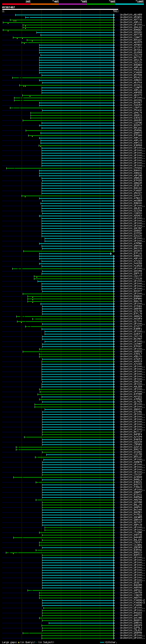Click the UniRef100_P34897 label
Image resolution: width=146 pixels, height=644 pixels.
pos(131,191)
